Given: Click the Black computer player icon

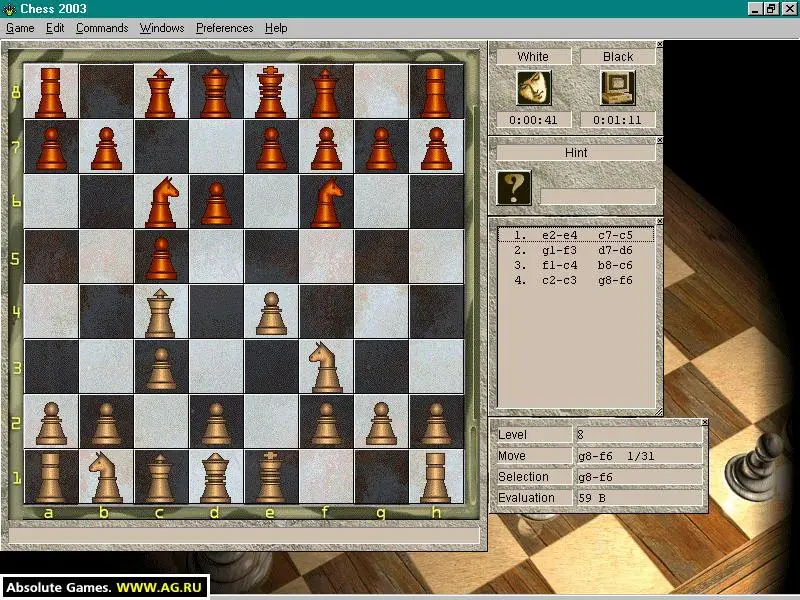Looking at the screenshot, I should click(618, 88).
